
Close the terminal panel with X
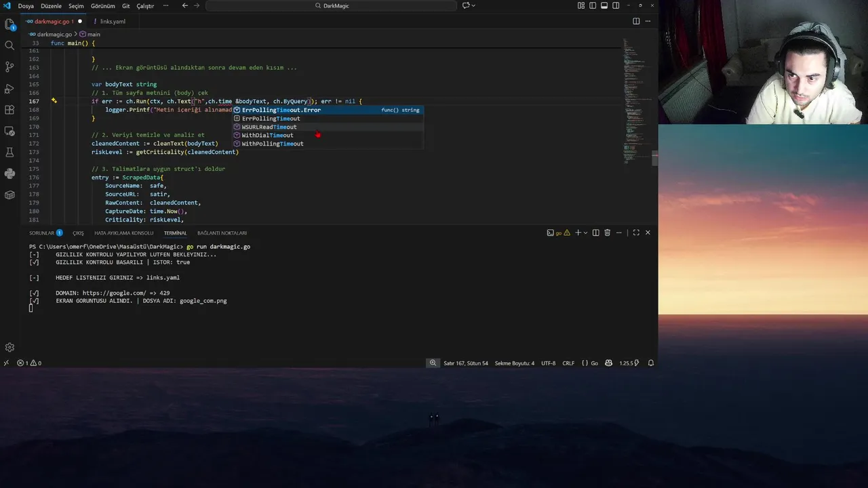pyautogui.click(x=648, y=232)
